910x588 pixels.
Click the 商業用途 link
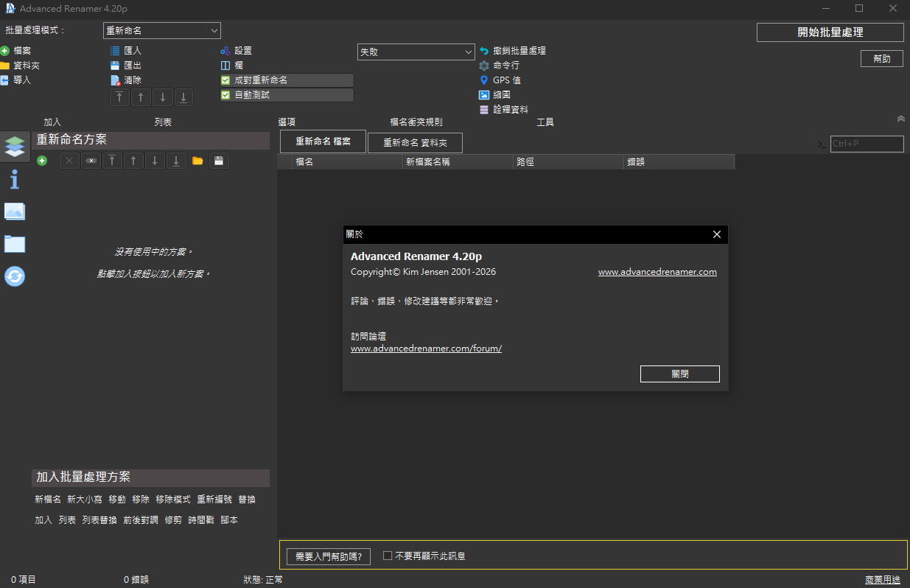coord(883,580)
